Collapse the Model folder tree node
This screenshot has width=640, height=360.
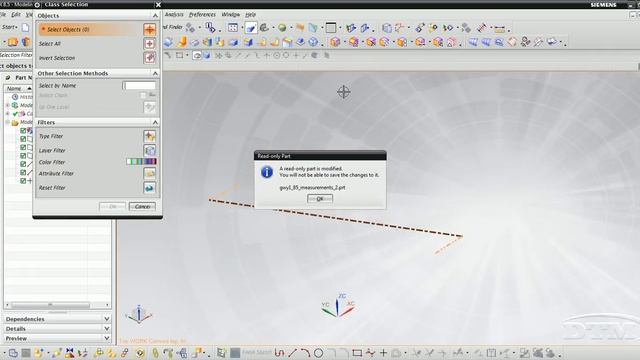click(7, 122)
